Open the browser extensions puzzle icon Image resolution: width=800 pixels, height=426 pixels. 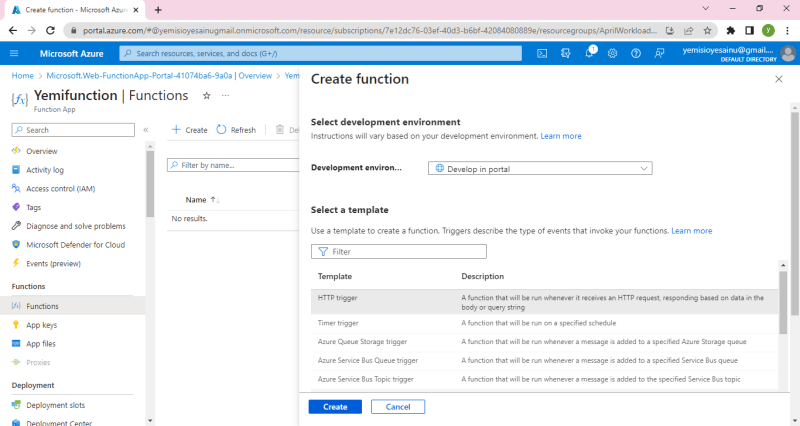tap(731, 31)
